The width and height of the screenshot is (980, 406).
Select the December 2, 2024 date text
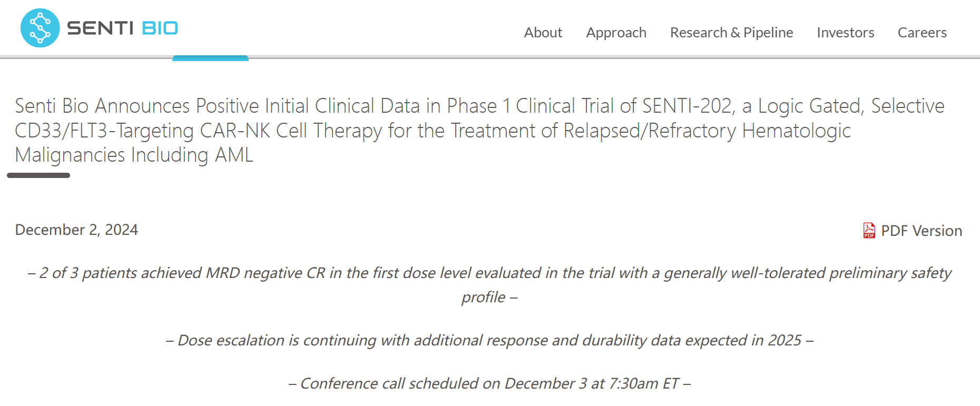[76, 230]
